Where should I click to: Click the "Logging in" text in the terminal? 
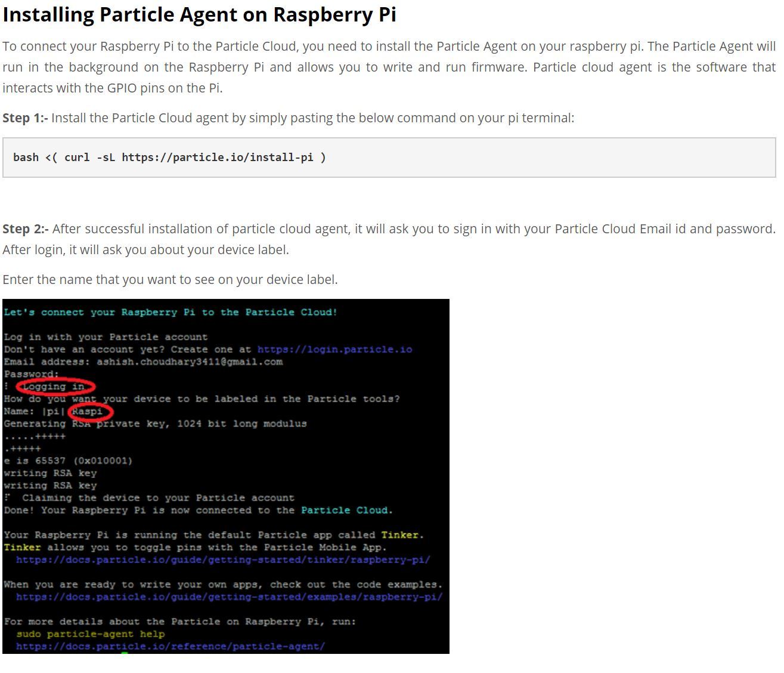pyautogui.click(x=54, y=387)
